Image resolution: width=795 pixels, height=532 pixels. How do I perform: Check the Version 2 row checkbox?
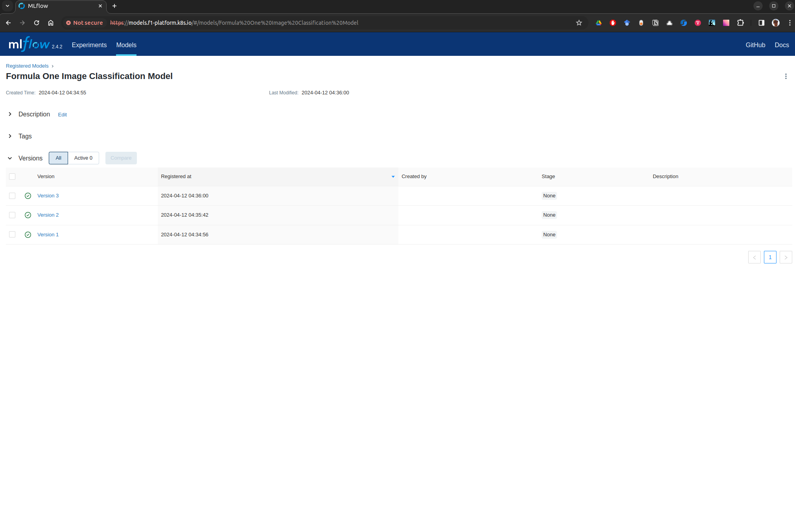12,215
